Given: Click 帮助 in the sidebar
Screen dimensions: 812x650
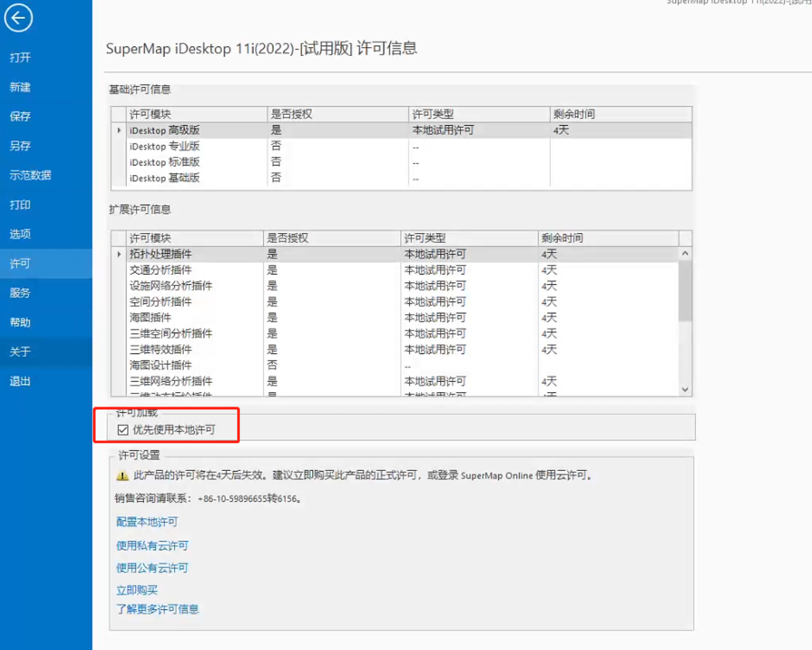Looking at the screenshot, I should [46, 322].
